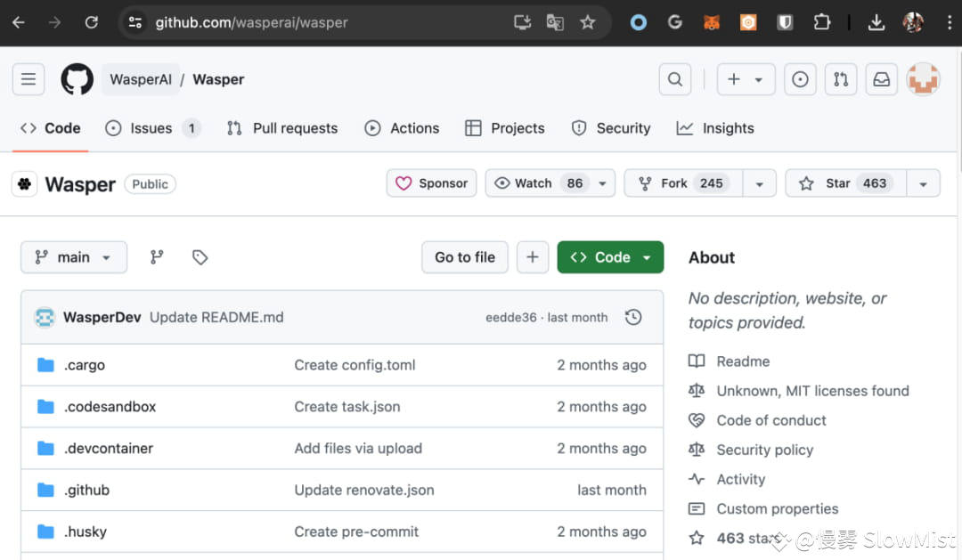The height and width of the screenshot is (560, 962).
Task: Expand the Fork dropdown arrow
Action: coord(760,183)
